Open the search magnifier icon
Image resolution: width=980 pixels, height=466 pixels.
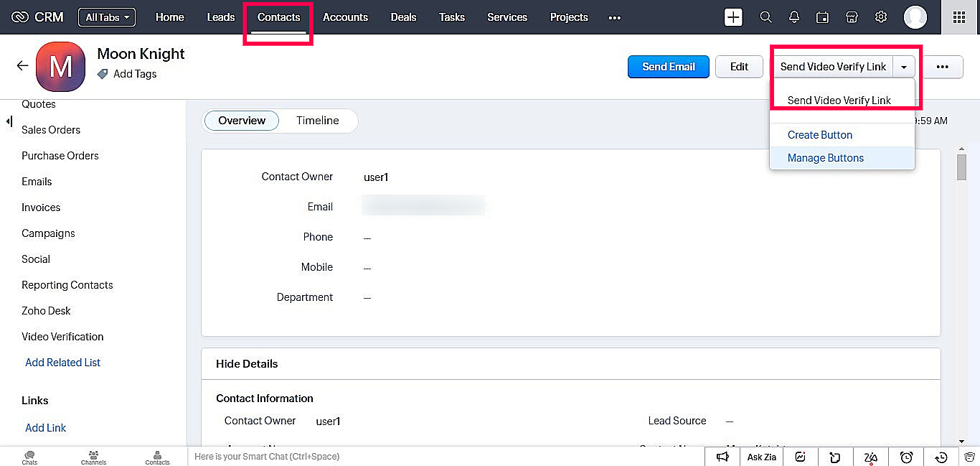[765, 17]
